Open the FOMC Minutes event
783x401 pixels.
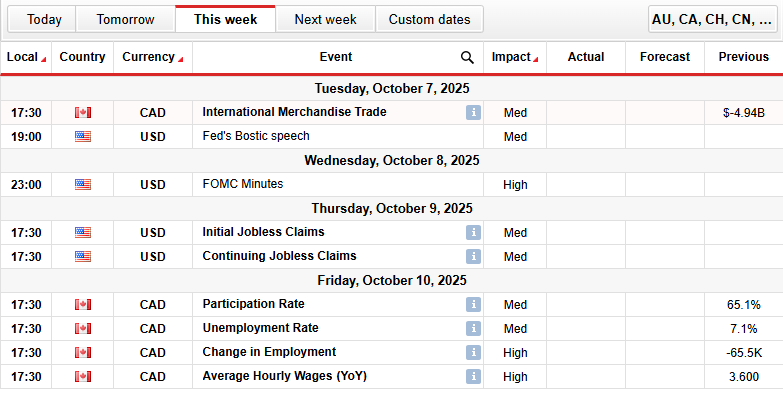tap(242, 185)
